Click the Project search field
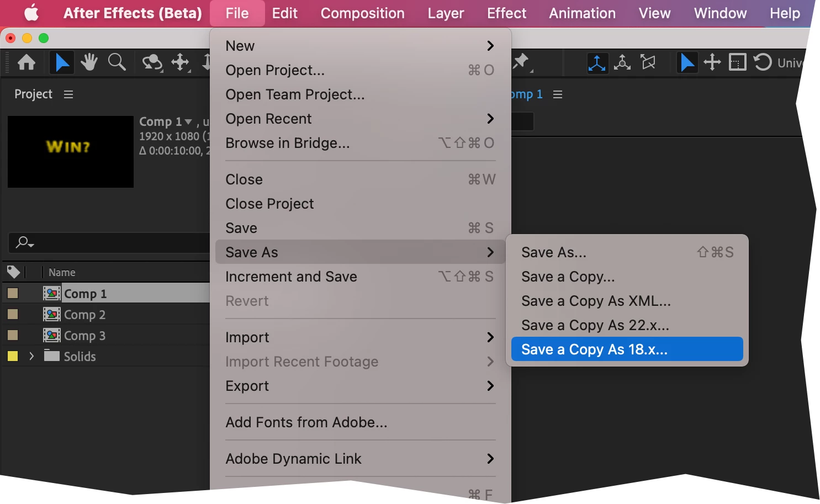Viewport: 820px width, 504px height. pyautogui.click(x=109, y=242)
